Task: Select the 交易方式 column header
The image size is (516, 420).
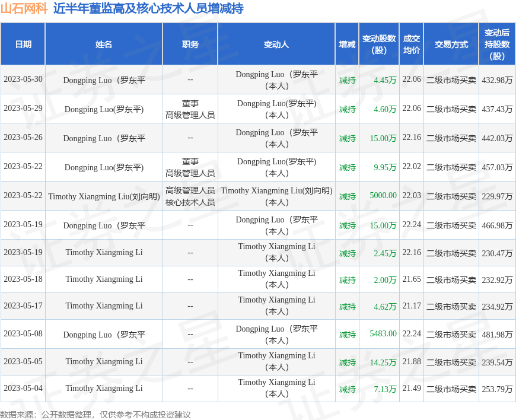Action: [451, 44]
